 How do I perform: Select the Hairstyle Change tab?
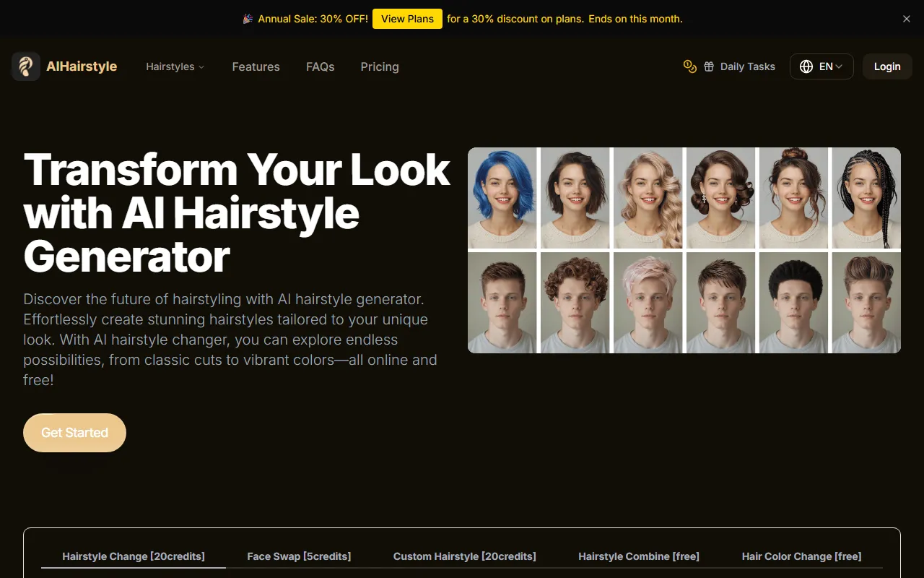pyautogui.click(x=134, y=556)
